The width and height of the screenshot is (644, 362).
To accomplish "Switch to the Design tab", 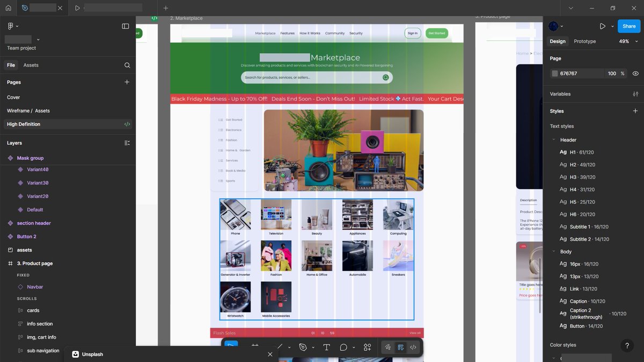I will (x=558, y=41).
